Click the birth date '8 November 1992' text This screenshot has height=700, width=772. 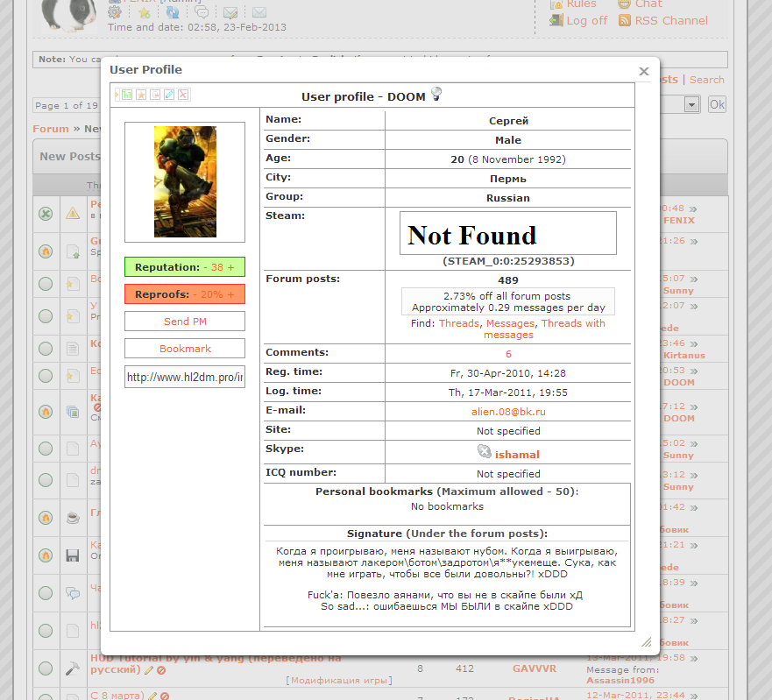(x=516, y=159)
